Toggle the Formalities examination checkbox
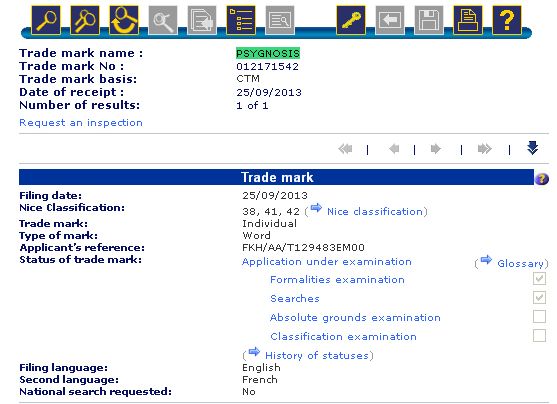 (x=539, y=278)
